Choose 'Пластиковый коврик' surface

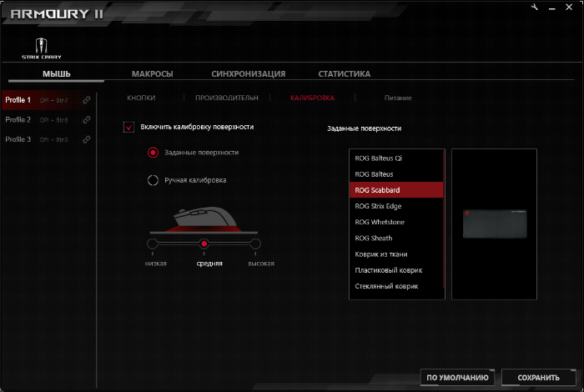(396, 270)
